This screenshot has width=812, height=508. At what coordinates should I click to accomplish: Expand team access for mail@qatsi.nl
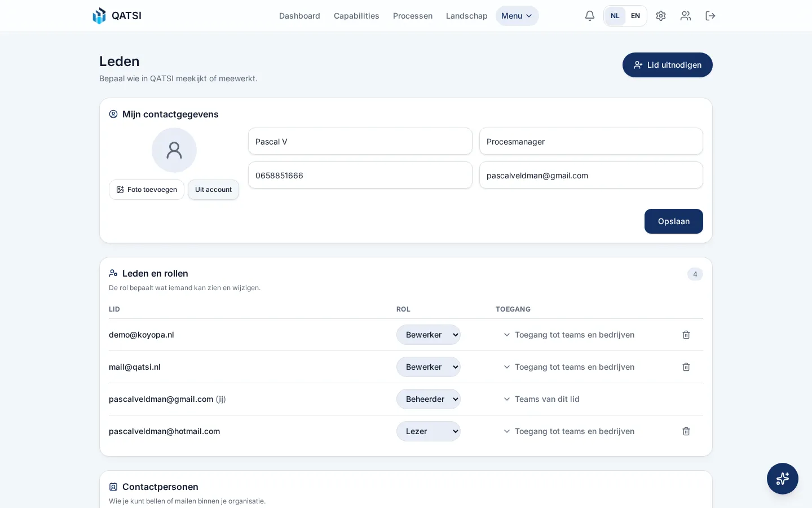tap(569, 367)
